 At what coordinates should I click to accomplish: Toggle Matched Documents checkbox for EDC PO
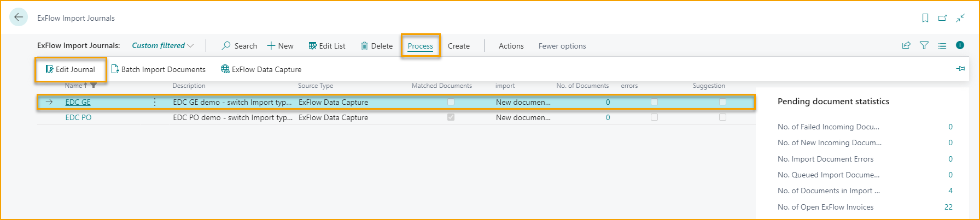tap(451, 117)
